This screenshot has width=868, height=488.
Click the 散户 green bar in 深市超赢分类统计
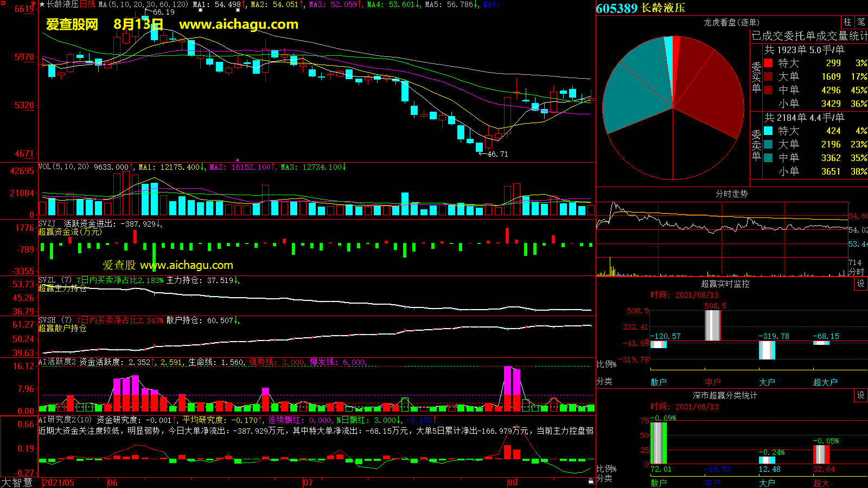pyautogui.click(x=659, y=442)
